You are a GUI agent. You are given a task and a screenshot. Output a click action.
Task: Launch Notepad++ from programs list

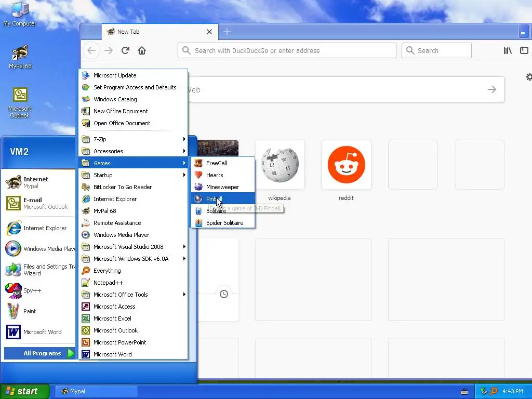134,283
